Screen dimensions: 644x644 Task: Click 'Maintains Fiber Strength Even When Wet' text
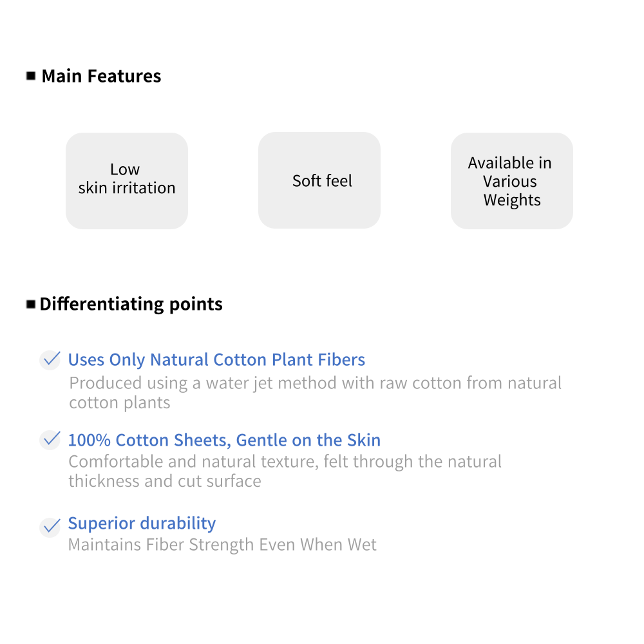click(x=222, y=545)
